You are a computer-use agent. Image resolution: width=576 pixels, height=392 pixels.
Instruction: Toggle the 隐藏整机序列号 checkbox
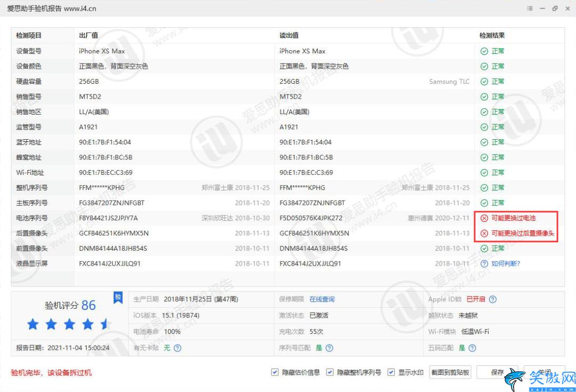[x=330, y=372]
